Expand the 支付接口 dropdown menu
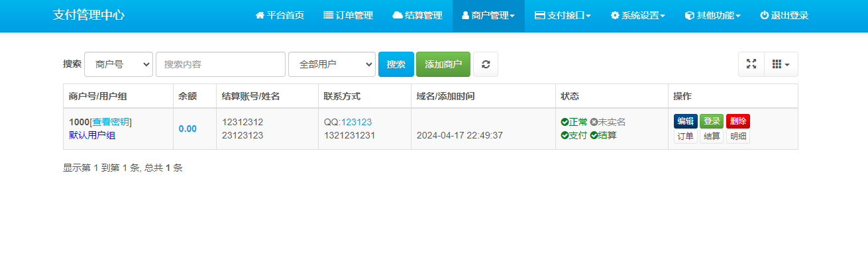 point(563,15)
